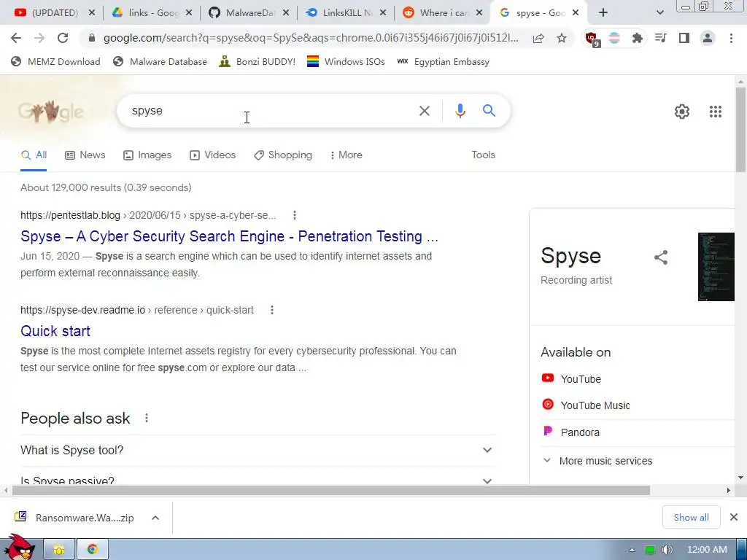Reload the current page
This screenshot has height=560, width=747.
pyautogui.click(x=63, y=38)
